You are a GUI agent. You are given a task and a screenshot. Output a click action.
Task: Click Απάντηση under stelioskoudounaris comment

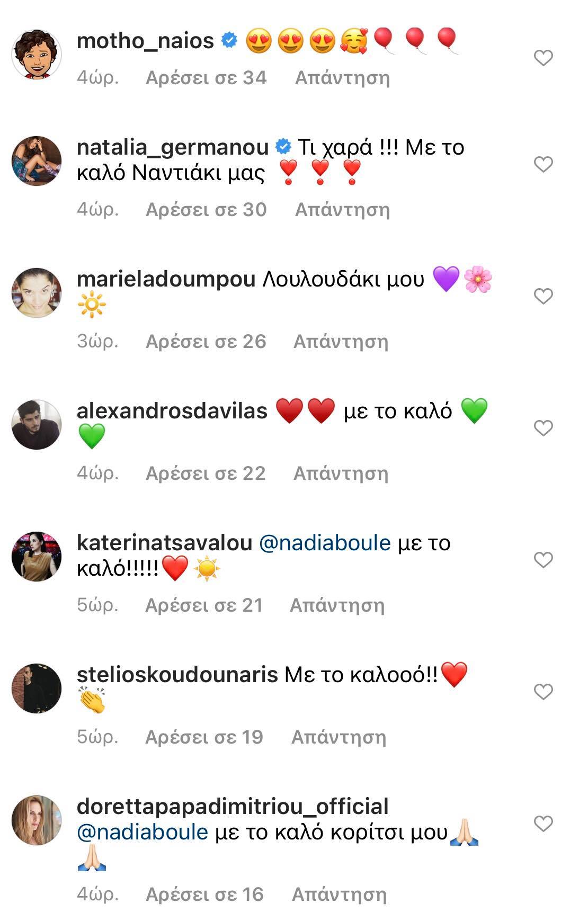click(338, 737)
